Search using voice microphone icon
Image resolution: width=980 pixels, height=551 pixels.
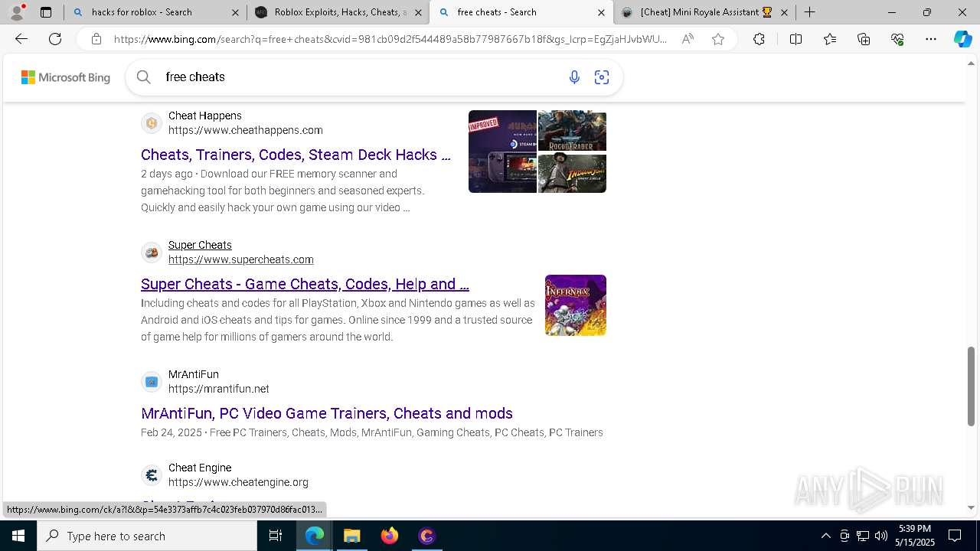[574, 77]
